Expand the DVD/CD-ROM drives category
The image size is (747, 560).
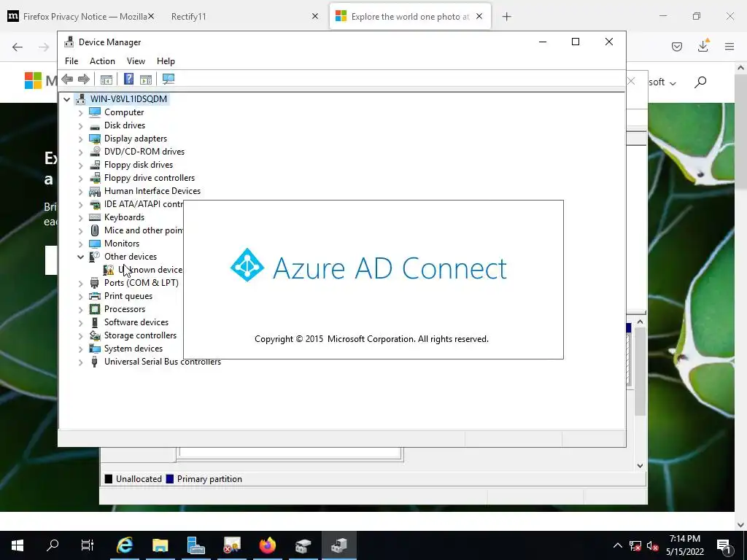tap(80, 152)
